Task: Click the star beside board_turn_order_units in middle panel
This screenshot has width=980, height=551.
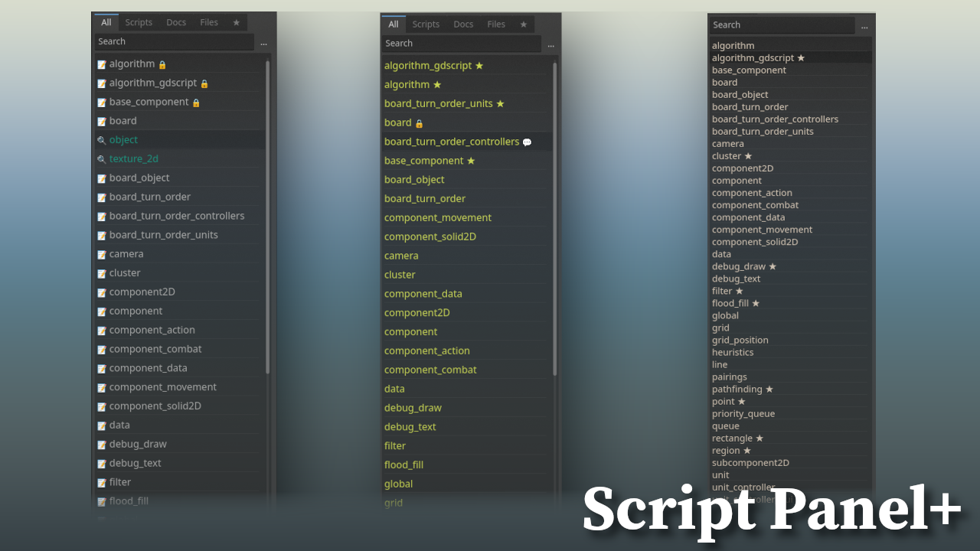Action: pyautogui.click(x=500, y=103)
